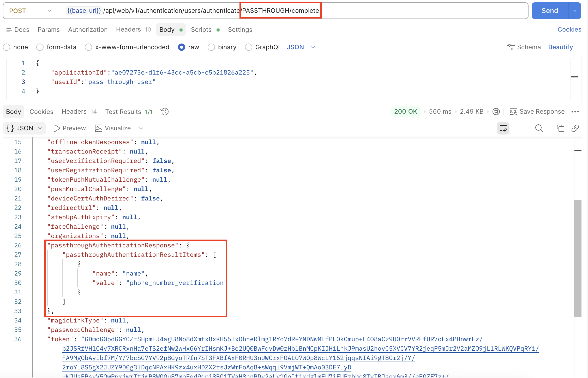
Task: Select the request Body tab
Action: [x=171, y=30]
